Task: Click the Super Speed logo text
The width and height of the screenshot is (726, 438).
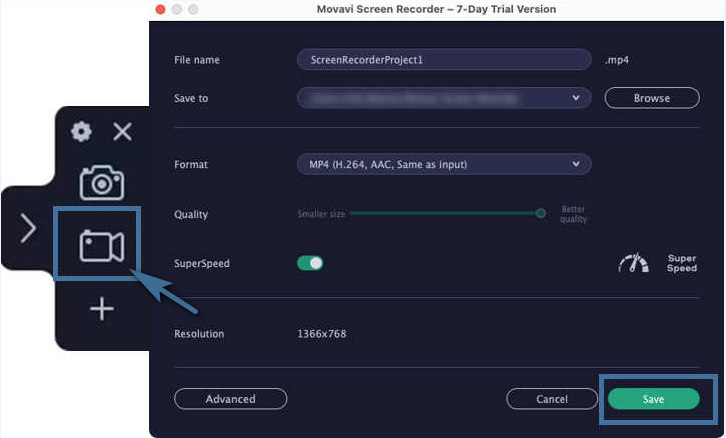Action: point(682,263)
